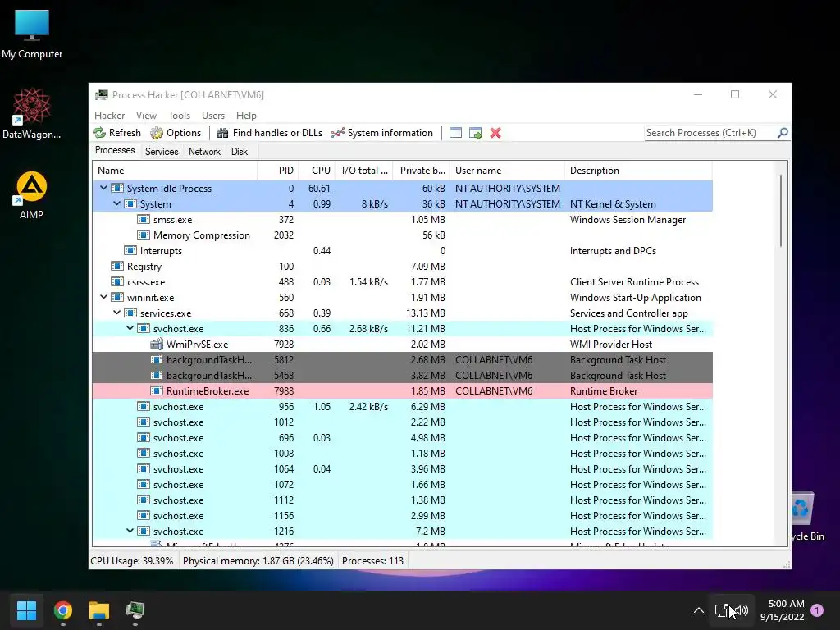Open the Options toolbar button
The height and width of the screenshot is (630, 840).
[176, 133]
